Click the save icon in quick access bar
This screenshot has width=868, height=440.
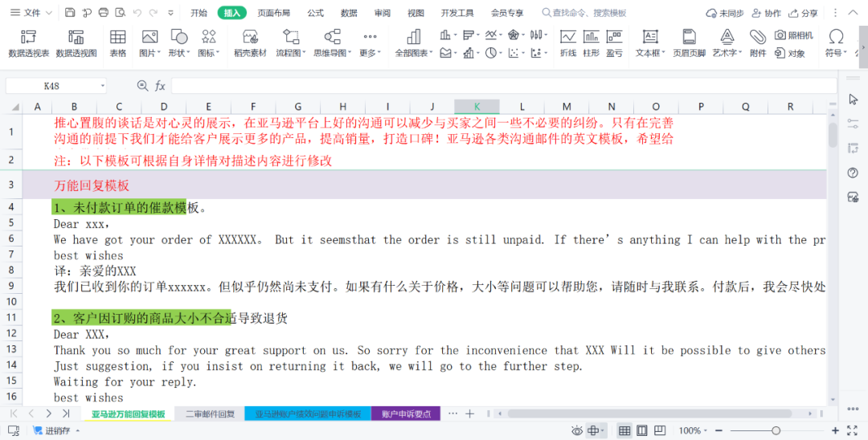[x=70, y=13]
